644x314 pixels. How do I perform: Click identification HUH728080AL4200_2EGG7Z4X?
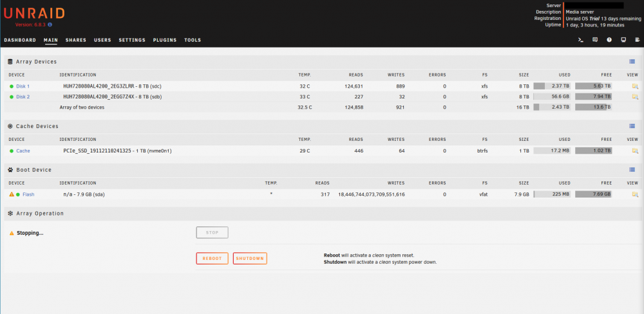pos(97,97)
